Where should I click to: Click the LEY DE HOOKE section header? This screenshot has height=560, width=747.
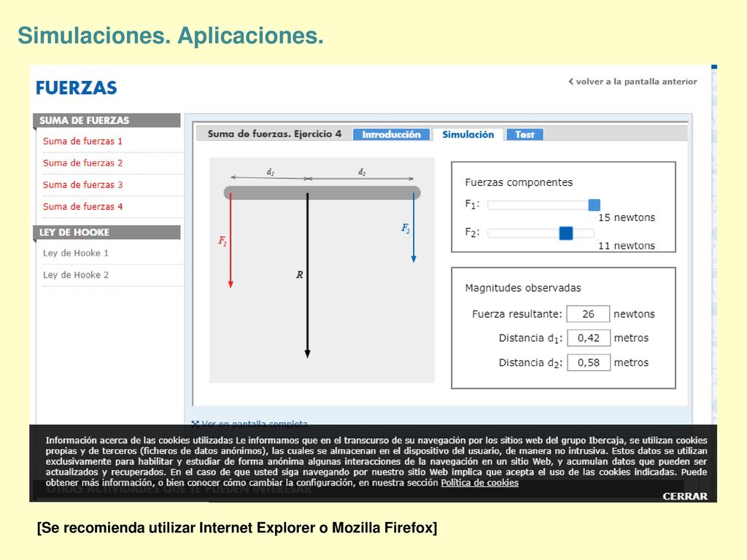pos(107,233)
